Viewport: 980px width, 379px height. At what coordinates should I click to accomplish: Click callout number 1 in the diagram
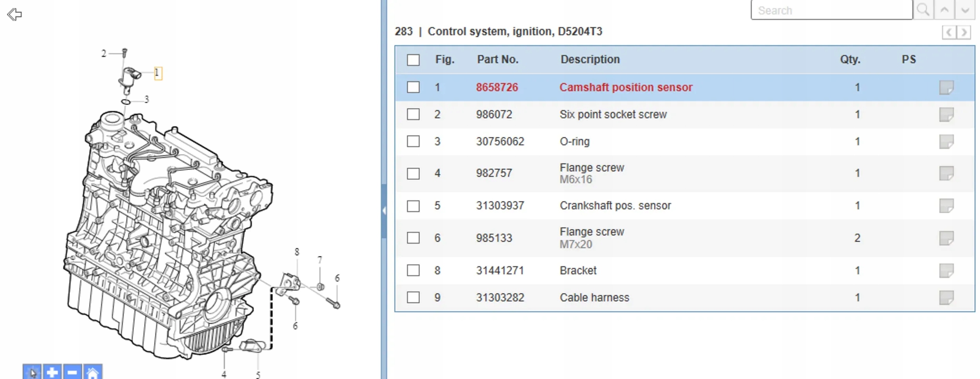[158, 73]
